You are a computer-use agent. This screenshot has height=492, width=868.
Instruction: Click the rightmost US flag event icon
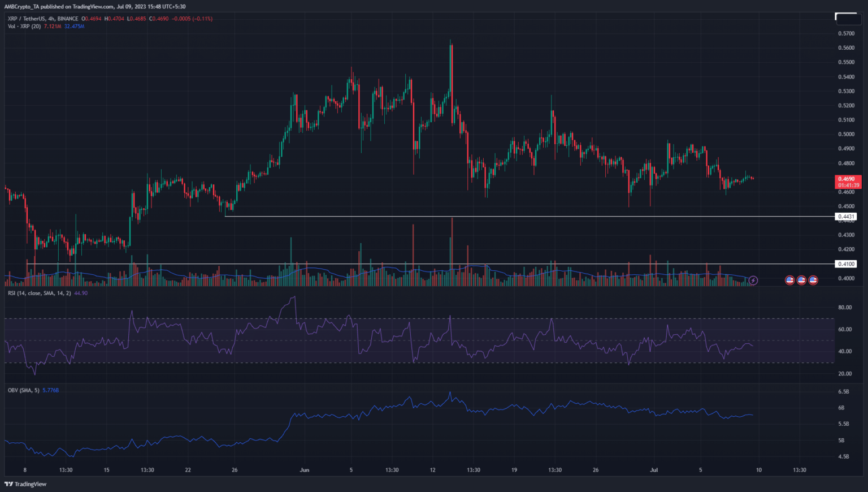point(813,280)
